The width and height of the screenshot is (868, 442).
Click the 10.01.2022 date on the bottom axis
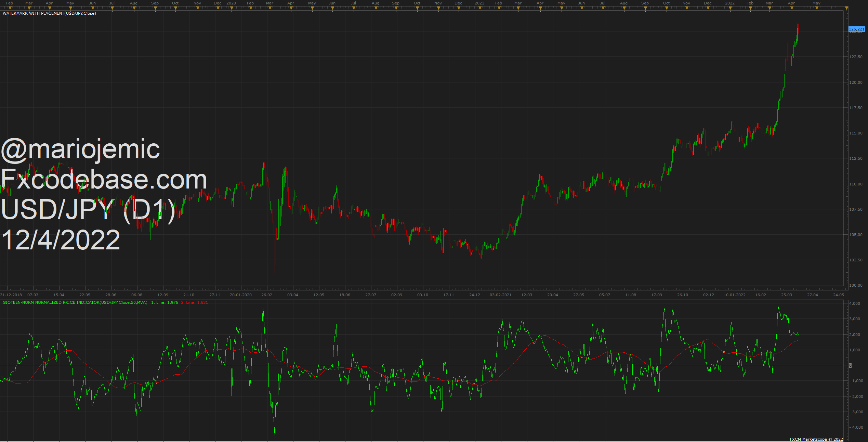735,295
